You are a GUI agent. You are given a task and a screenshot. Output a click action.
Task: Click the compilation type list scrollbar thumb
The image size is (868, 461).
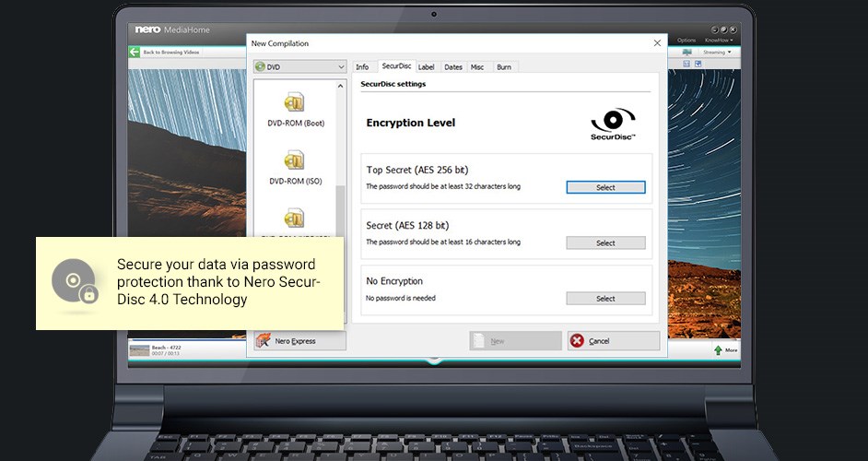click(340, 210)
